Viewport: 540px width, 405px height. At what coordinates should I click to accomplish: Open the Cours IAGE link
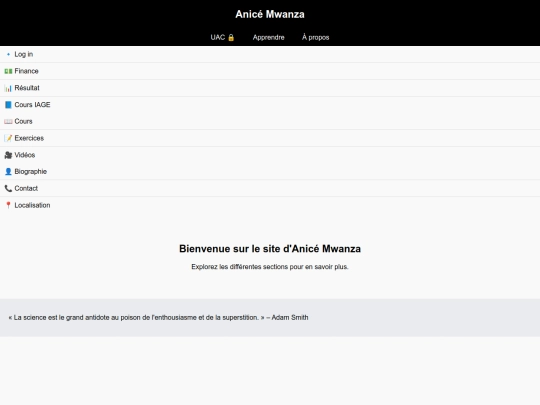click(32, 105)
